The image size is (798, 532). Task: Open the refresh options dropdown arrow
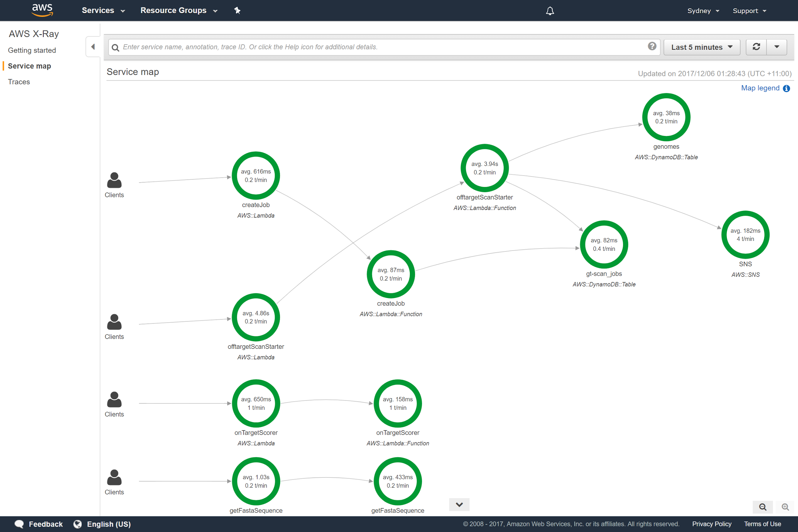coord(777,47)
